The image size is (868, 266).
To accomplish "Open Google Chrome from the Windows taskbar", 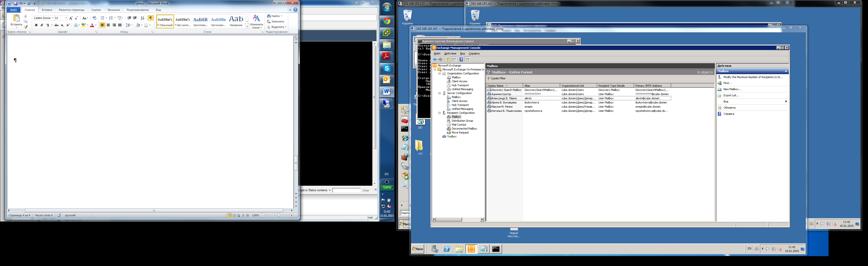I will 386,21.
